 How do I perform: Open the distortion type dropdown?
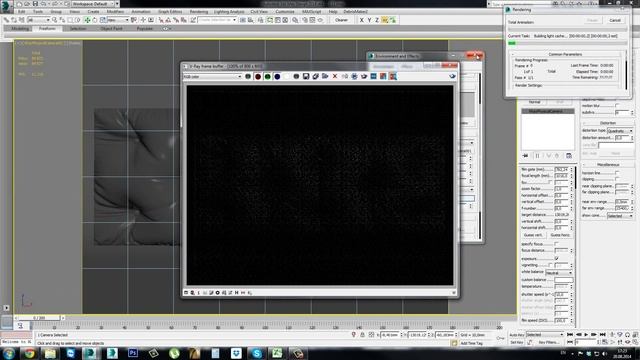(620, 131)
